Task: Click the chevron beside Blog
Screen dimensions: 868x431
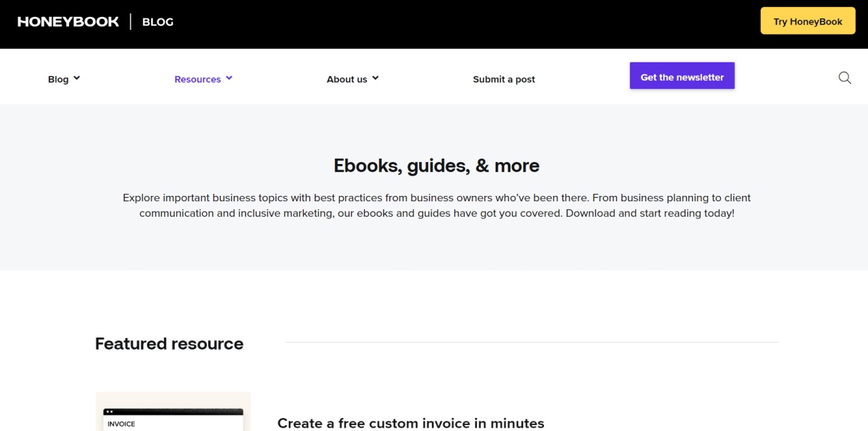Action: [x=77, y=78]
